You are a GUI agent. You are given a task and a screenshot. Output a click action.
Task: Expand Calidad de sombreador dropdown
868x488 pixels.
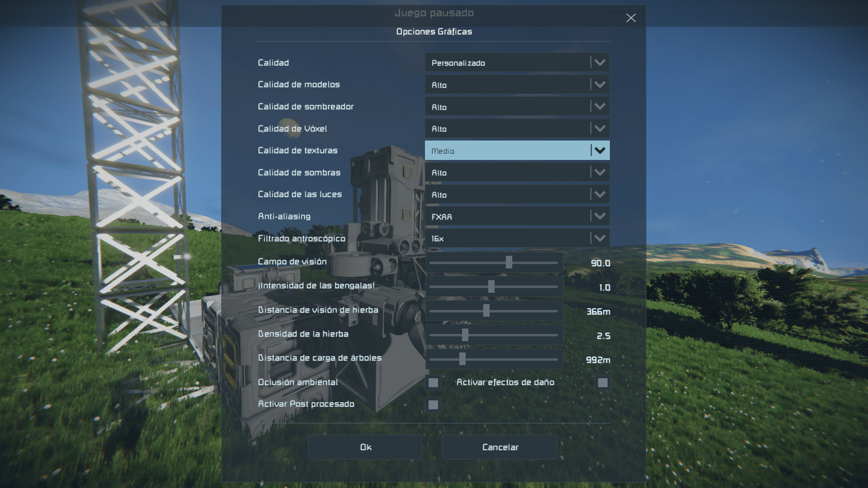pyautogui.click(x=599, y=107)
